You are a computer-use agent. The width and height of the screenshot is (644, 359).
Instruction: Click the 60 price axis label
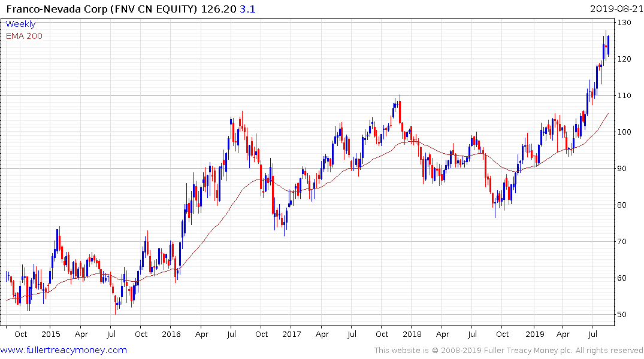click(622, 278)
